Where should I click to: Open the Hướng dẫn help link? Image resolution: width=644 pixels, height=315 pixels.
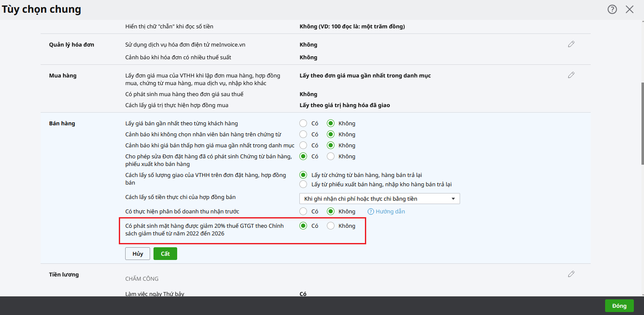click(x=390, y=212)
